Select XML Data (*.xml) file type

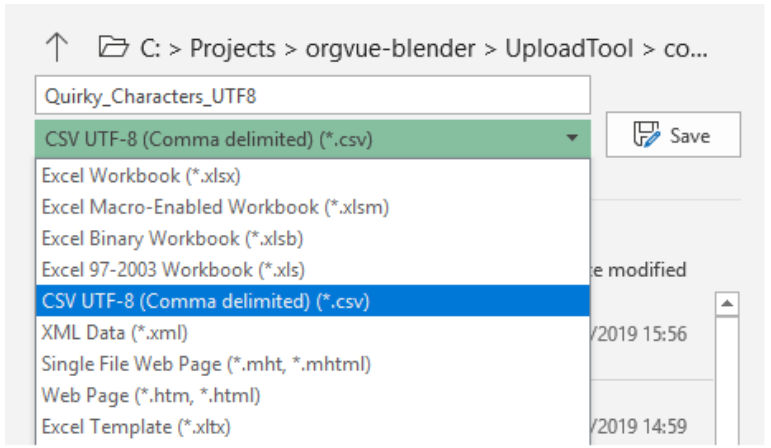tap(313, 333)
